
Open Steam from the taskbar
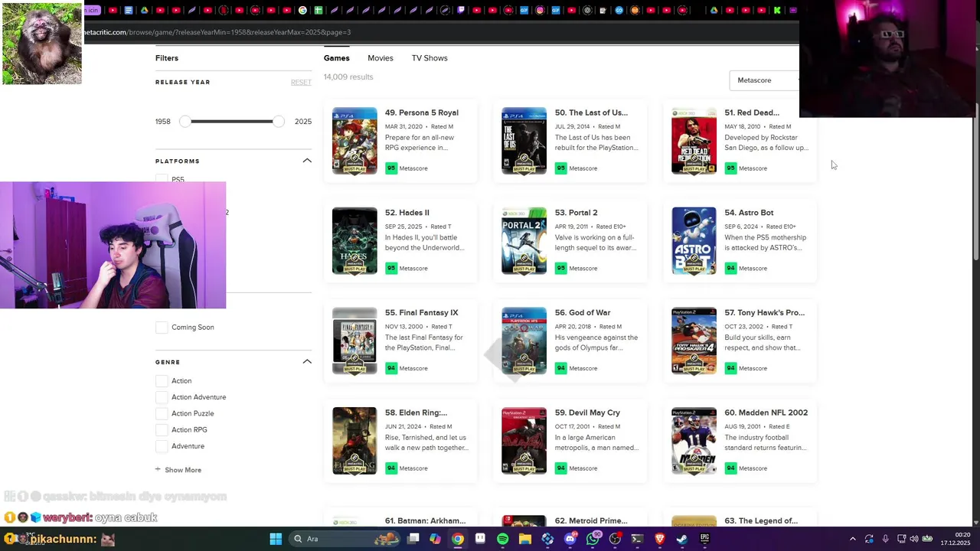[x=682, y=539]
